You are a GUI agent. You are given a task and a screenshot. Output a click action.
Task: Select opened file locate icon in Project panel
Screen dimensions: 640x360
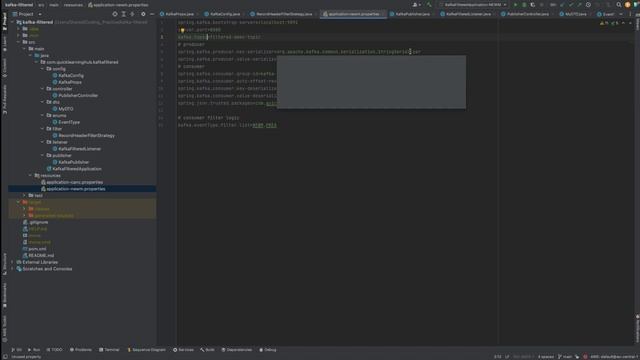click(x=115, y=14)
